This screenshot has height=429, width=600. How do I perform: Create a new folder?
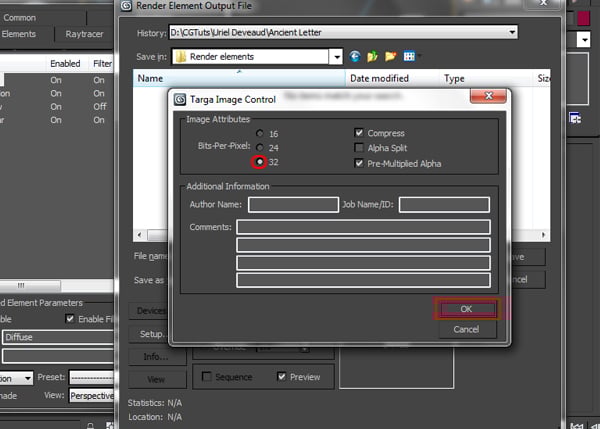click(390, 57)
